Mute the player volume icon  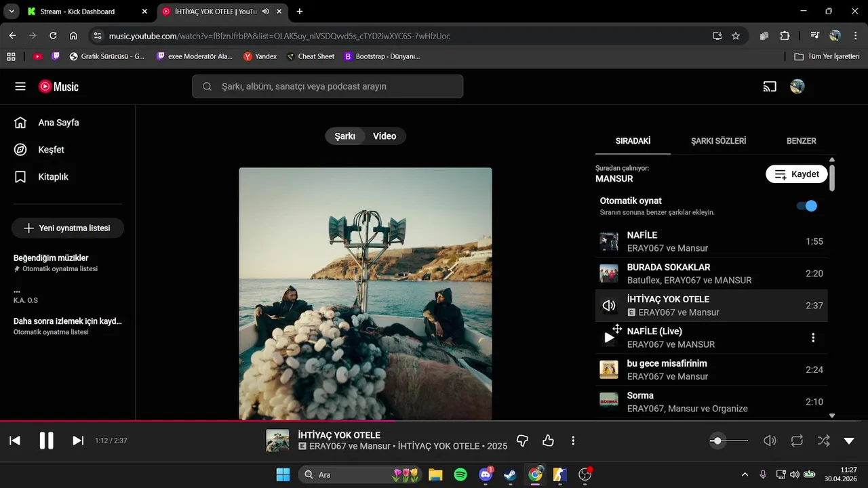(x=770, y=441)
